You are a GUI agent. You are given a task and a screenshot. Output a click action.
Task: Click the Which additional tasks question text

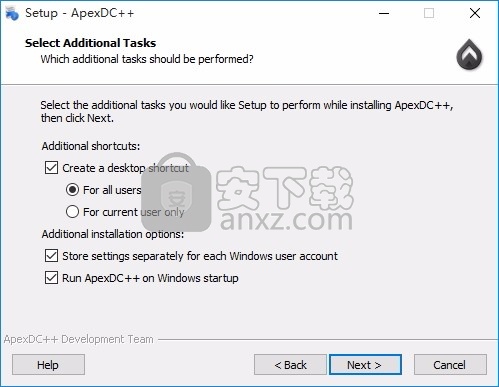point(147,59)
